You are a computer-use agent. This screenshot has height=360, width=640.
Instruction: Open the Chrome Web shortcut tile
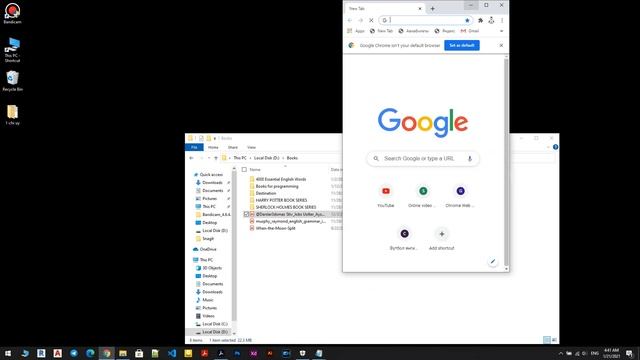point(460,196)
